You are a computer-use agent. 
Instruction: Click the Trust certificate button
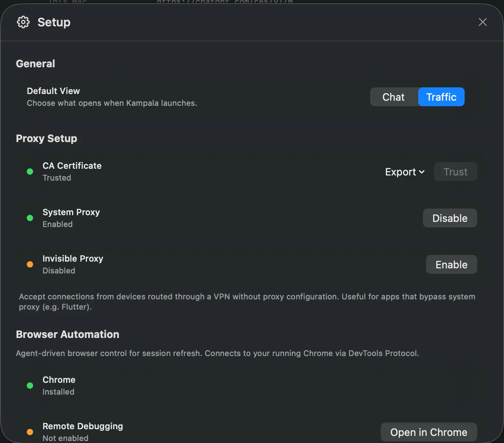456,172
